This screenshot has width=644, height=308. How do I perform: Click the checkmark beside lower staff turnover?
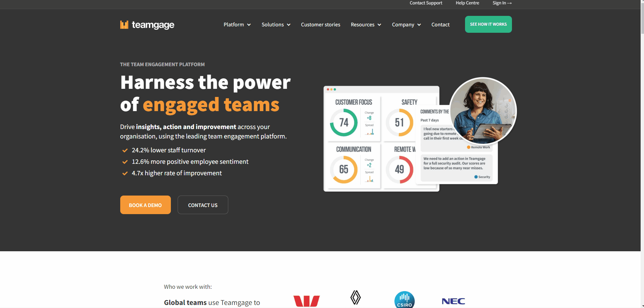click(125, 150)
